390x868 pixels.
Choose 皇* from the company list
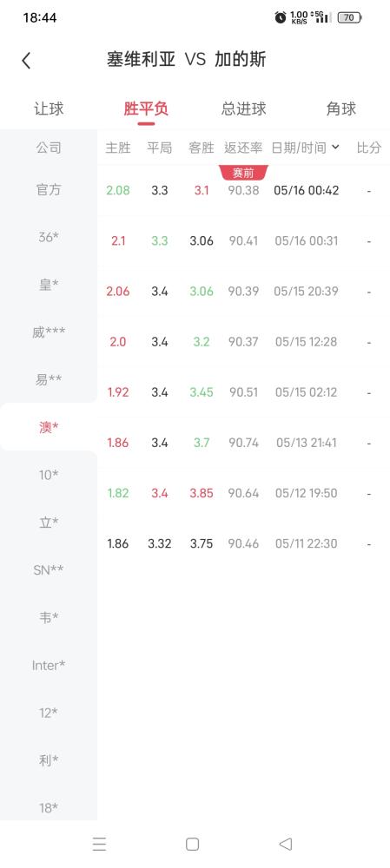tap(49, 285)
